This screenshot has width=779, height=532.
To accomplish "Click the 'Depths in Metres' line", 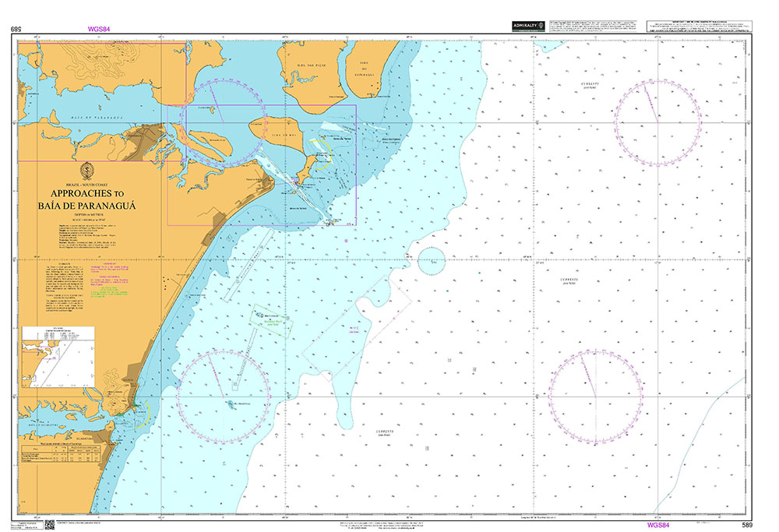I will 87,215.
